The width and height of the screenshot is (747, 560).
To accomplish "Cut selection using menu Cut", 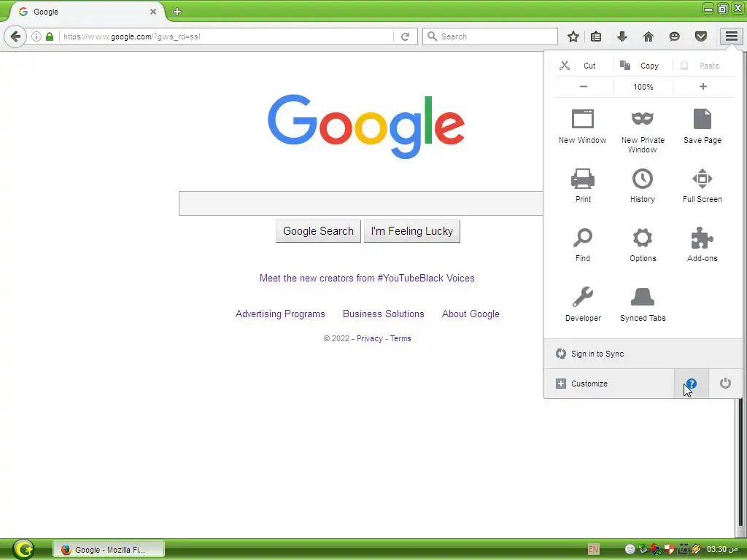I will coord(583,65).
